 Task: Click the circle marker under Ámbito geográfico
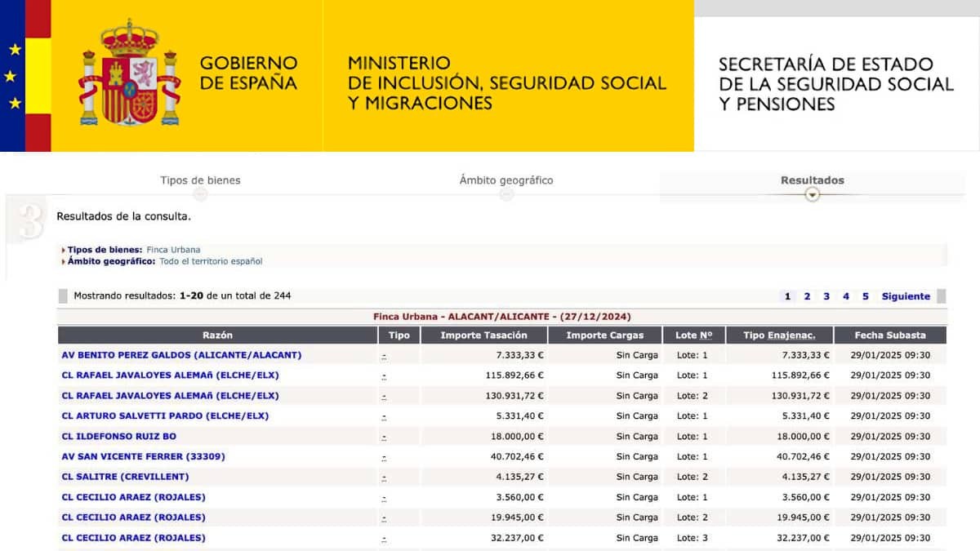[506, 194]
